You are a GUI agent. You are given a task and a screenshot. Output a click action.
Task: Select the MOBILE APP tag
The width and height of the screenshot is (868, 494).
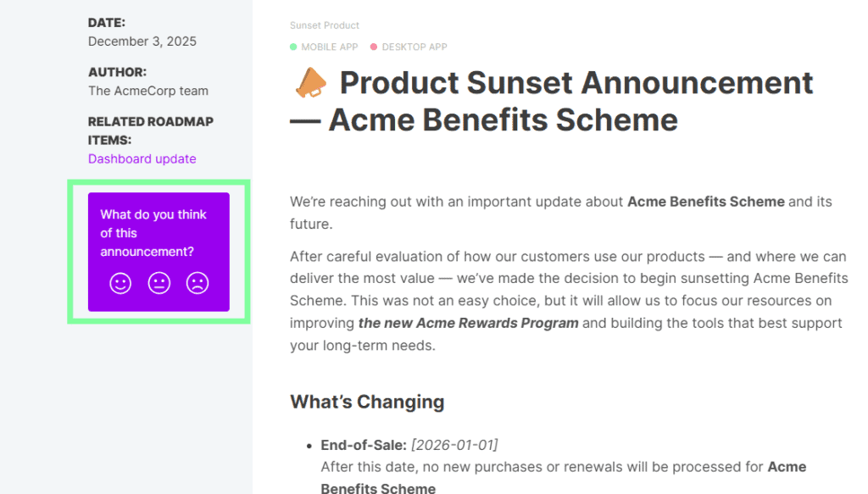pyautogui.click(x=329, y=47)
